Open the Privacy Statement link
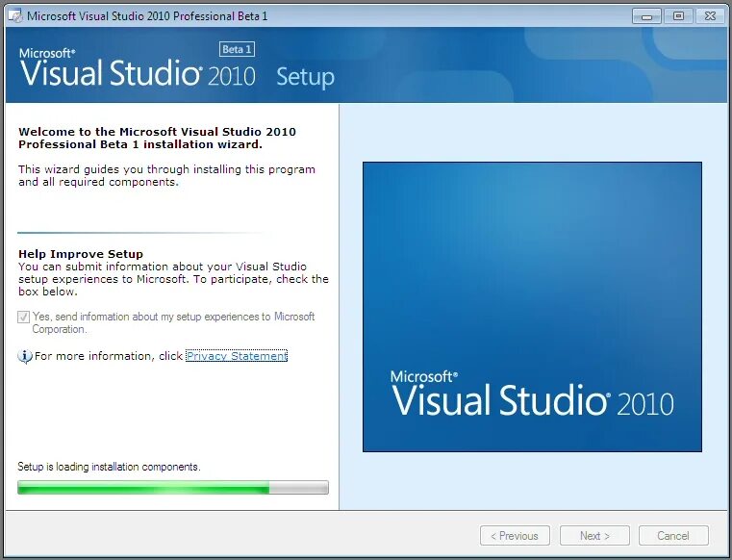The image size is (732, 560). (x=237, y=356)
